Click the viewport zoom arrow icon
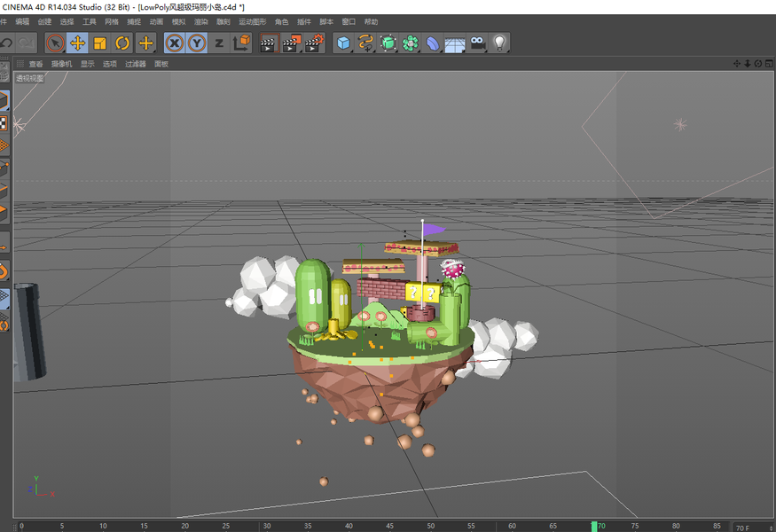The height and width of the screenshot is (532, 776). [748, 63]
